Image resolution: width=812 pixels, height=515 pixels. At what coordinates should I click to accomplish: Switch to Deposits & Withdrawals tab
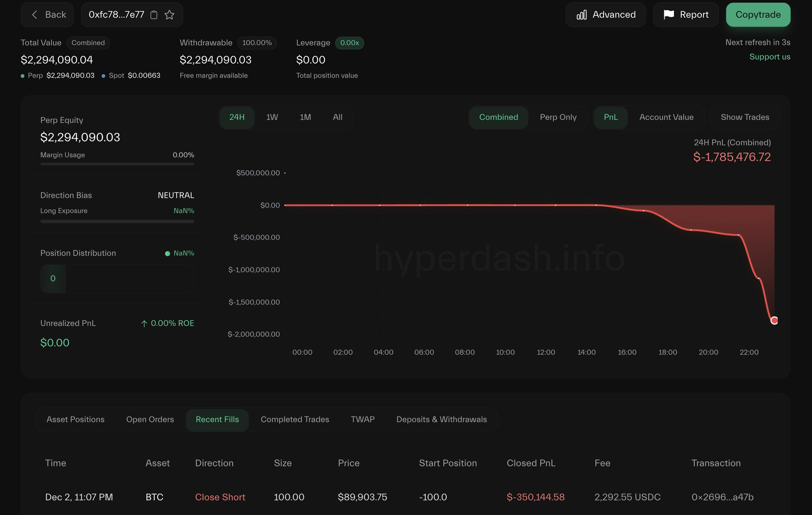tap(441, 419)
